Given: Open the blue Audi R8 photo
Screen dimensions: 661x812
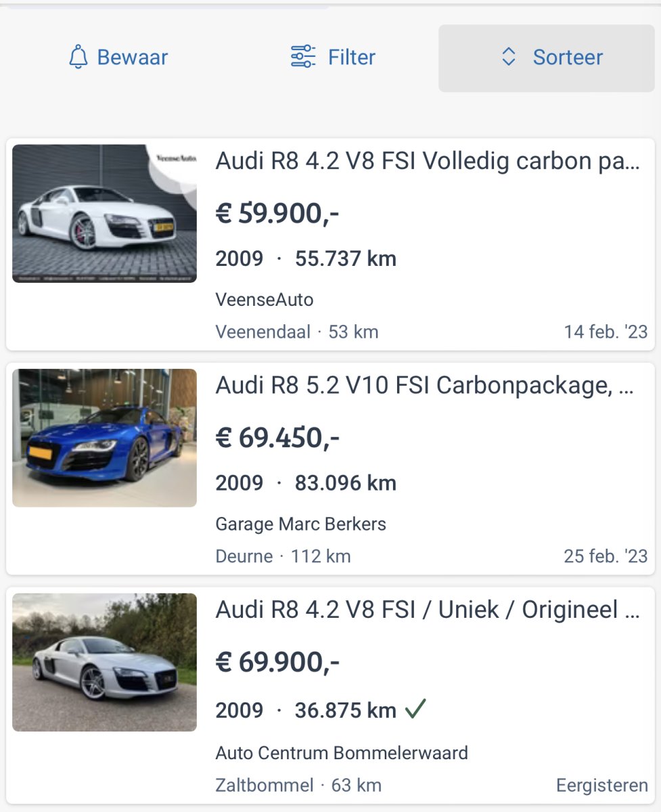Looking at the screenshot, I should point(104,438).
